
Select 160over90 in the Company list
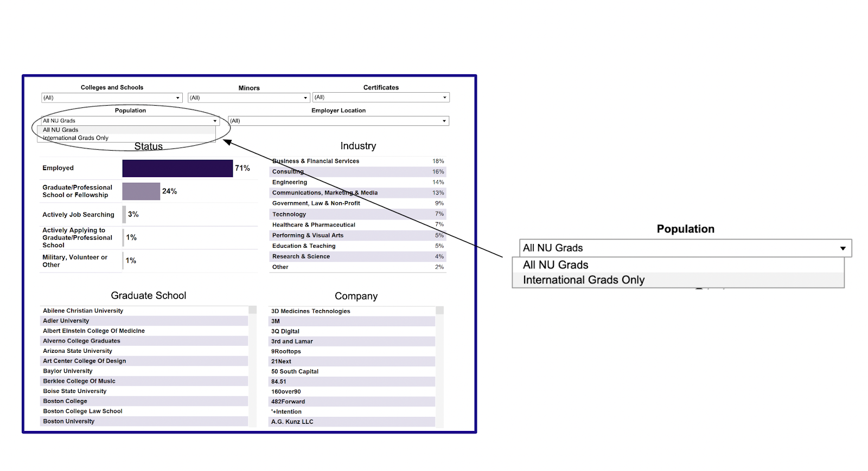(x=352, y=391)
